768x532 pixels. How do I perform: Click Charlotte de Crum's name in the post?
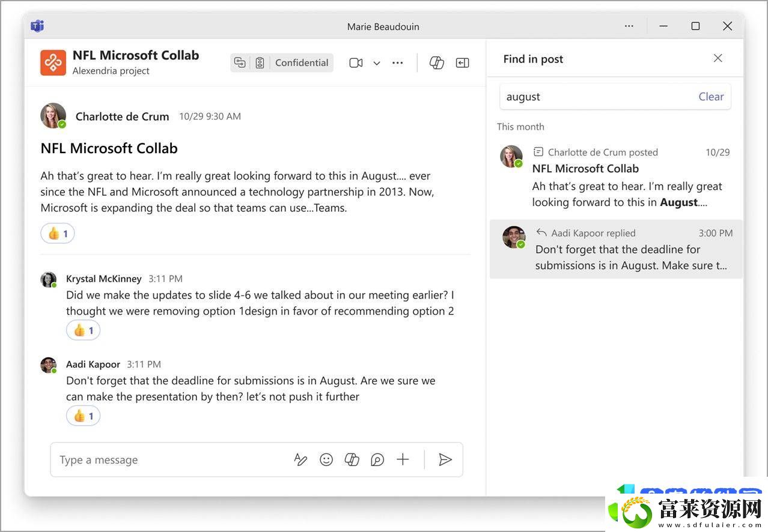(122, 116)
